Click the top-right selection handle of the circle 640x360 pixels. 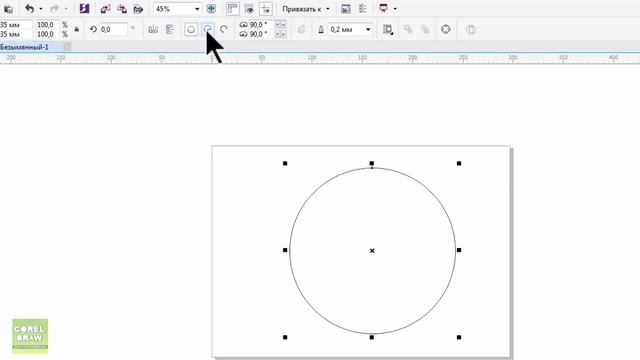459,163
